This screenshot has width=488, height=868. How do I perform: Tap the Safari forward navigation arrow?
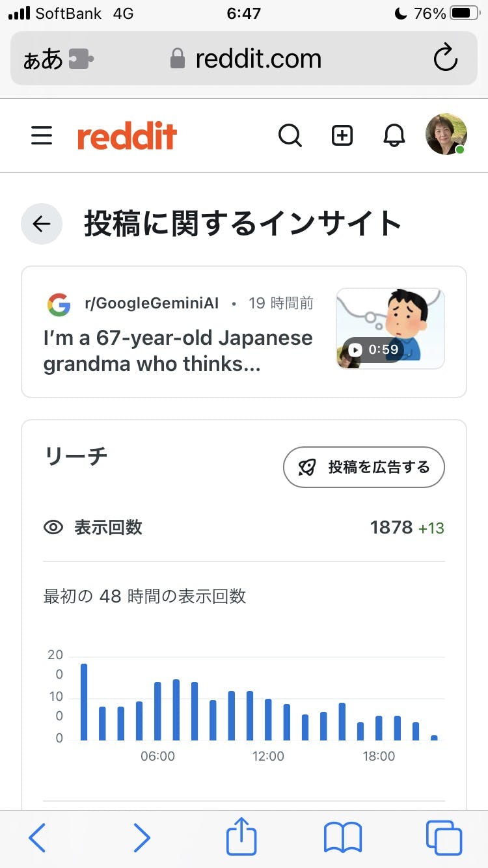pos(141,837)
